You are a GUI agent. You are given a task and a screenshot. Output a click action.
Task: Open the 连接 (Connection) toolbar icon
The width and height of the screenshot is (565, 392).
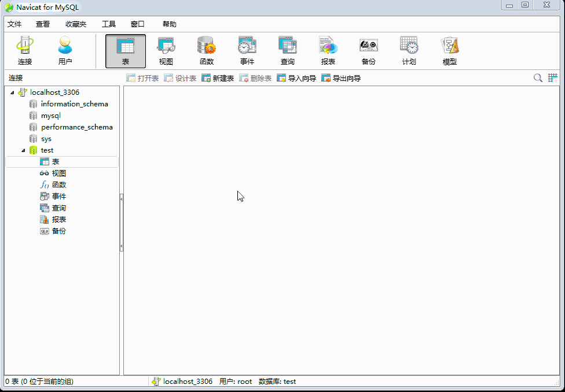click(x=25, y=51)
